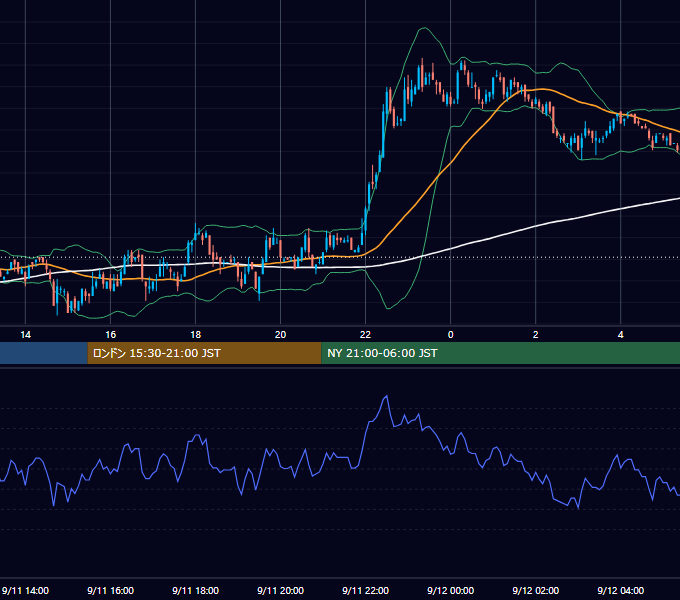The width and height of the screenshot is (680, 600).
Task: Click the time axis label 2
Action: click(536, 335)
